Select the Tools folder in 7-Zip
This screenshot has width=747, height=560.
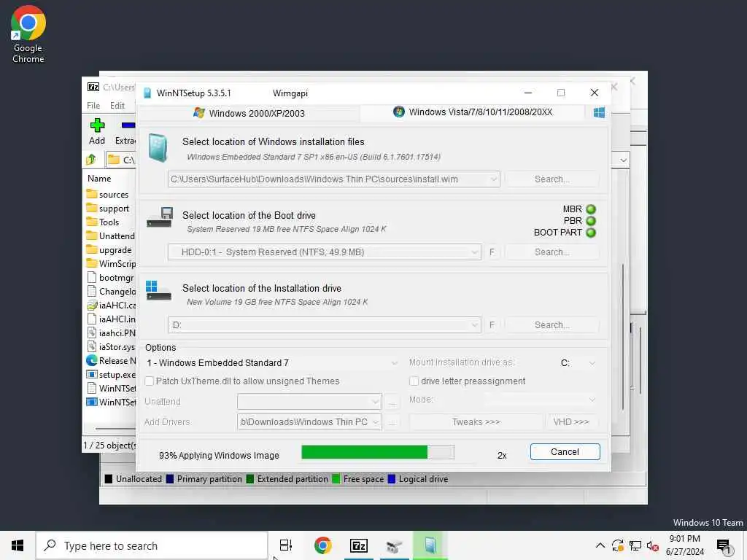click(104, 222)
